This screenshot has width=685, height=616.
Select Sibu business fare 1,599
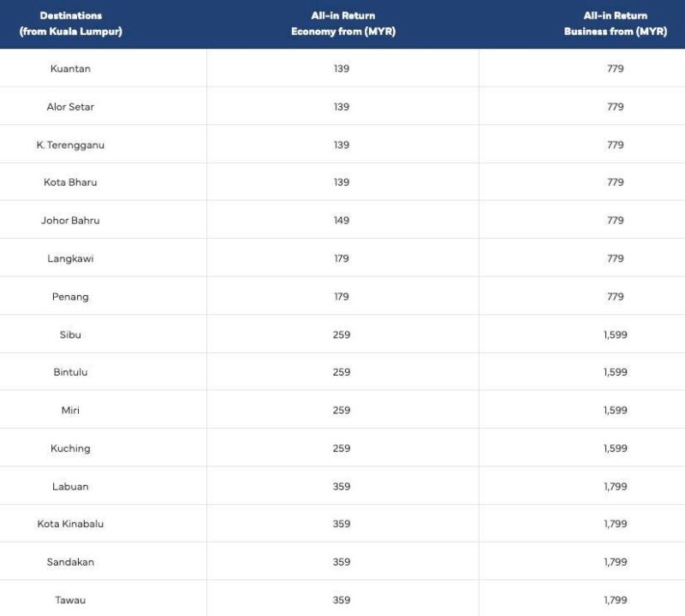616,335
